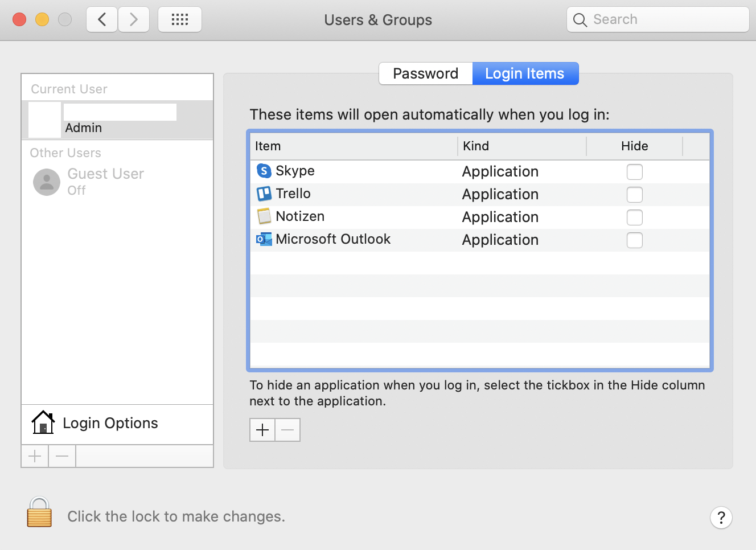Viewport: 756px width, 550px height.
Task: Click the back navigation arrow
Action: point(101,19)
